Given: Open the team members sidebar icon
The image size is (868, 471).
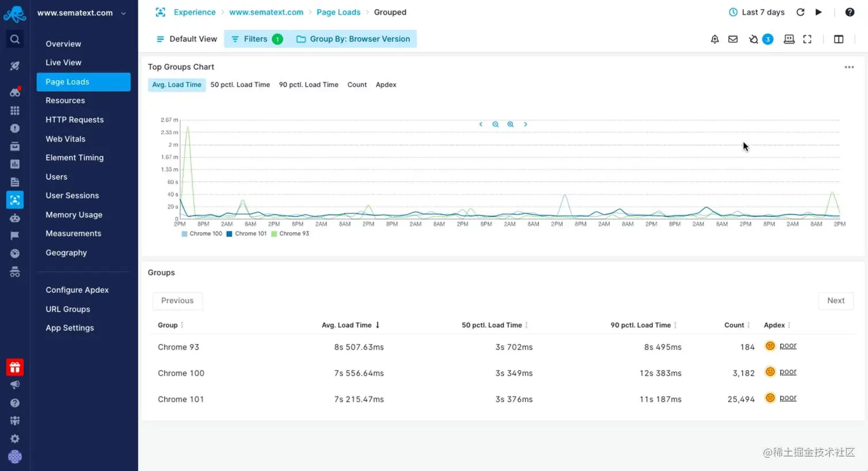Looking at the screenshot, I should (15, 421).
